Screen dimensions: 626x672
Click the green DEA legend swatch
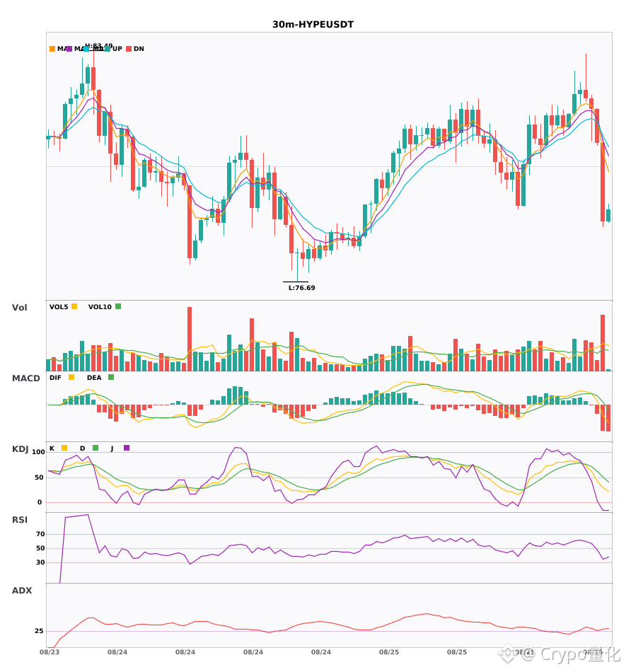pyautogui.click(x=111, y=377)
